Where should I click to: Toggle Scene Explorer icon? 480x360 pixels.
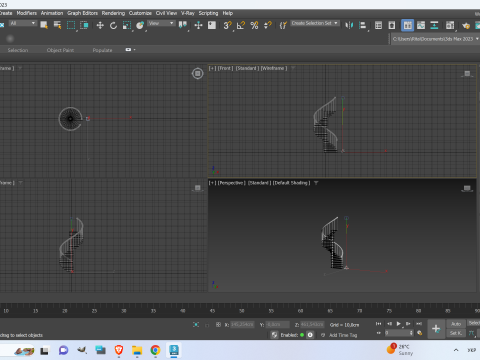pyautogui.click(x=378, y=25)
